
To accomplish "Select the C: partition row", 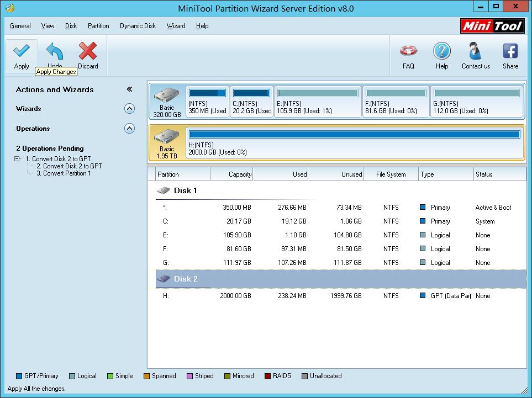I will point(341,221).
